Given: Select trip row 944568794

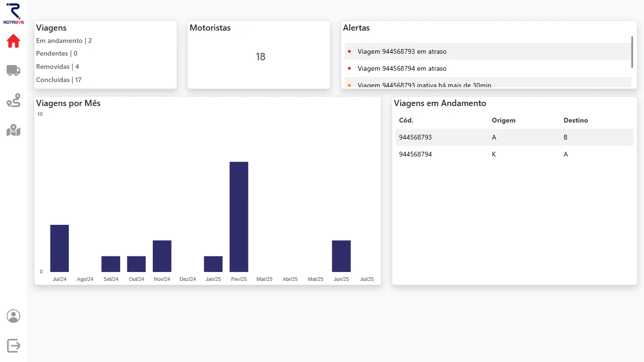Looking at the screenshot, I should coord(514,154).
